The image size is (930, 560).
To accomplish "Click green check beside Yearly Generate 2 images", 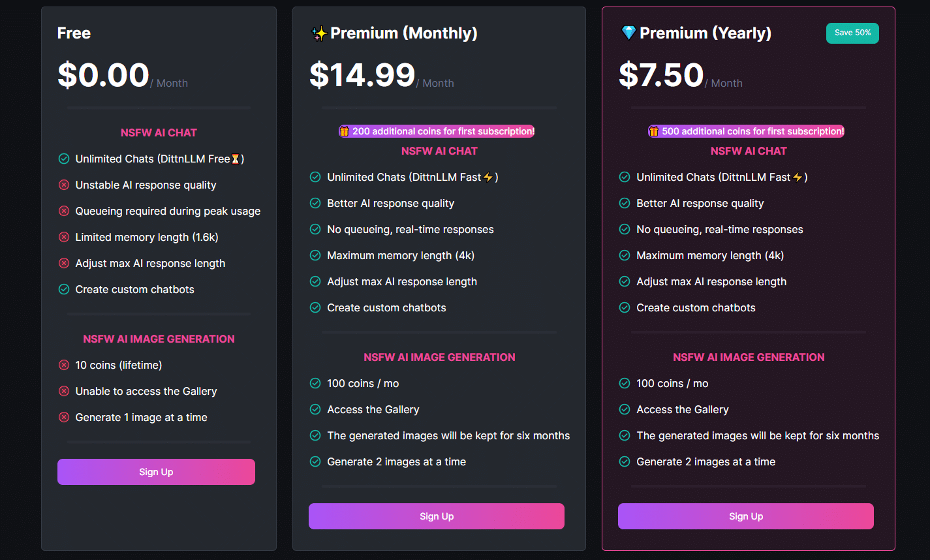I will tap(625, 461).
